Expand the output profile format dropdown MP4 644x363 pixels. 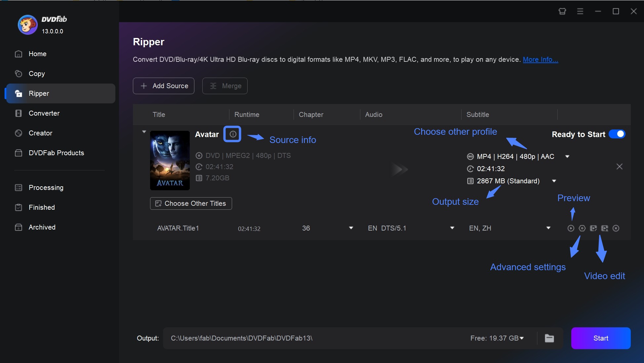[x=568, y=157]
